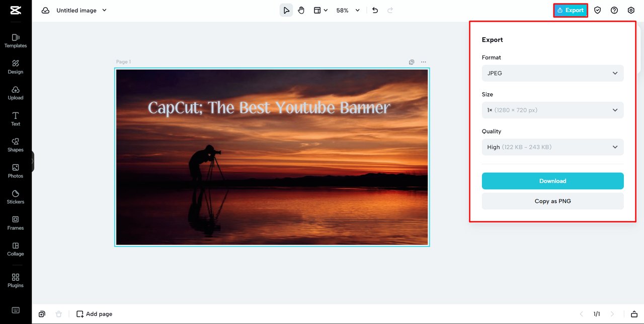This screenshot has width=644, height=324.
Task: Click the Add page button
Action: click(x=94, y=314)
